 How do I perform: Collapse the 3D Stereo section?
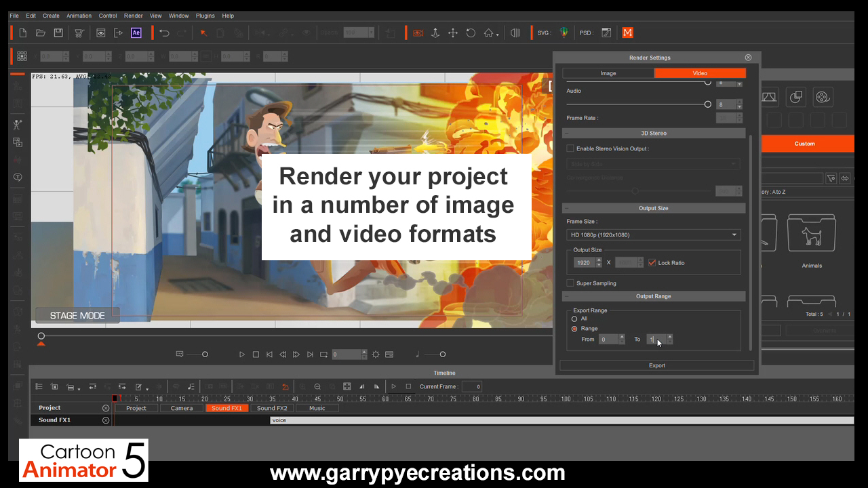pos(566,134)
